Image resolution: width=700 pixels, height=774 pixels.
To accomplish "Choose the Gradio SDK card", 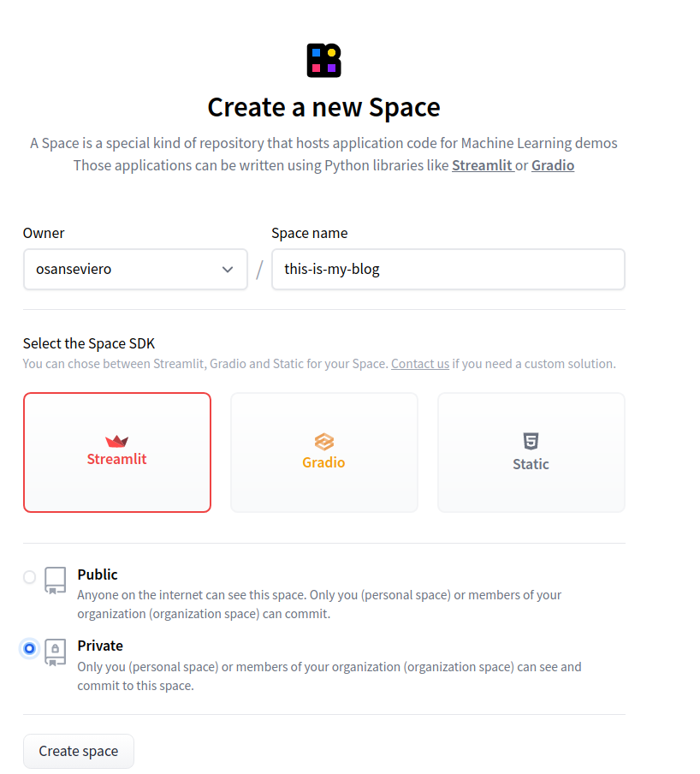I will (324, 453).
